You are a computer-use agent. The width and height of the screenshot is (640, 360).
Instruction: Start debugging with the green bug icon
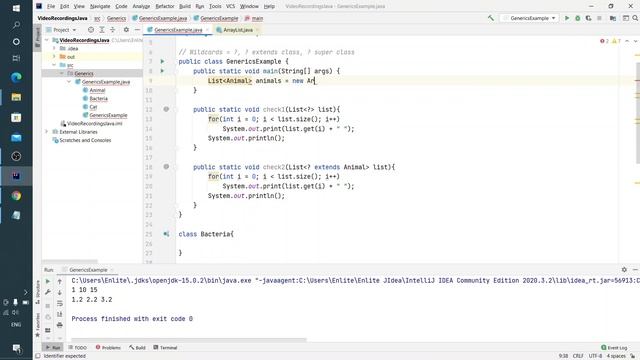point(578,18)
